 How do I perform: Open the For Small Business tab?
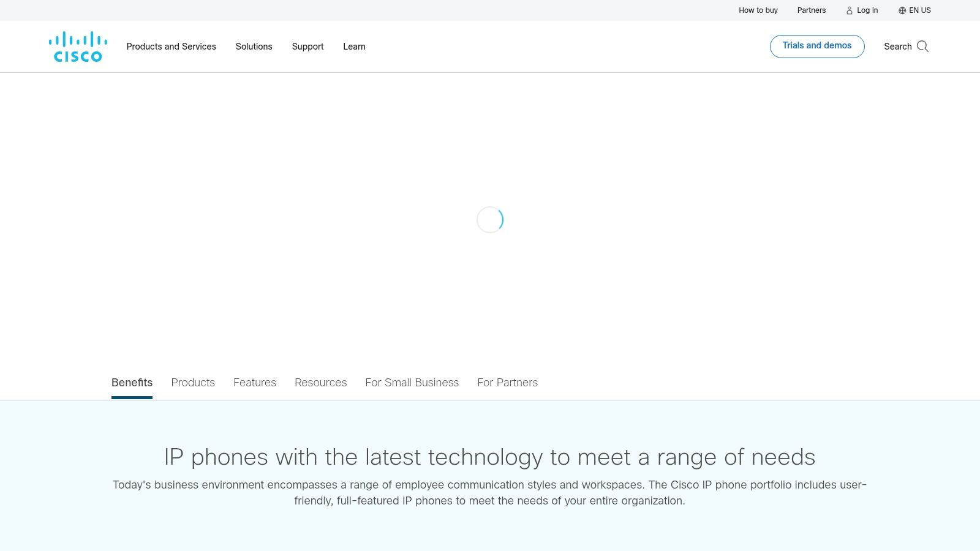(x=412, y=383)
